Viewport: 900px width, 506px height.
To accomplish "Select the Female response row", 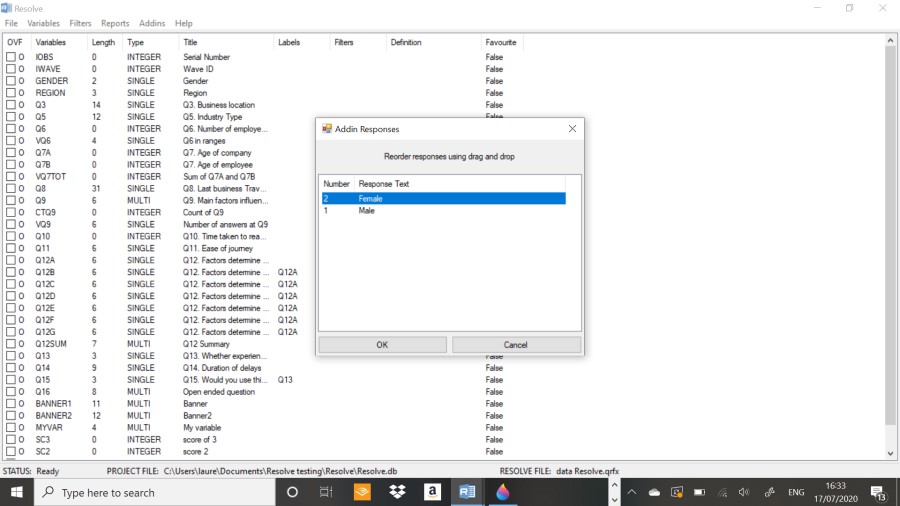I will click(x=443, y=198).
